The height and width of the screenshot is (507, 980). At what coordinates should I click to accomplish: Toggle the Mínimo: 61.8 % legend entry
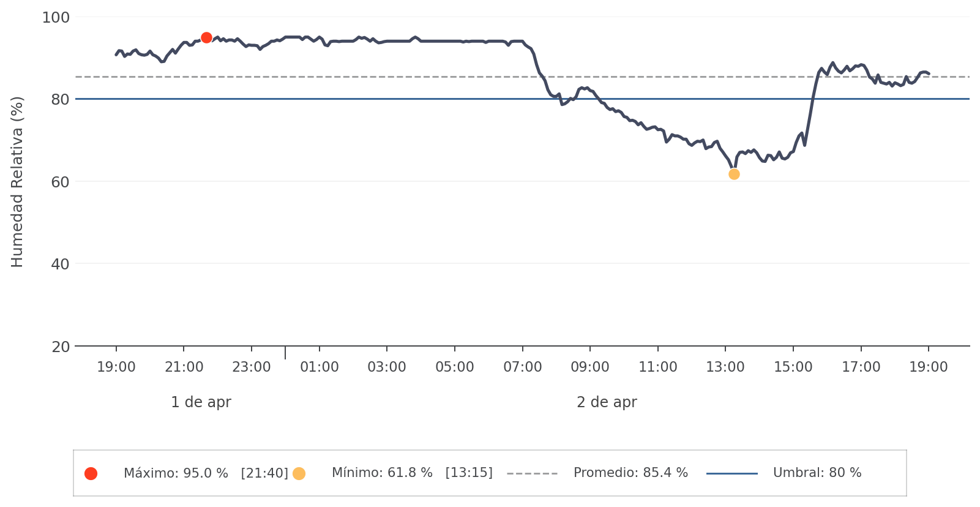411,473
